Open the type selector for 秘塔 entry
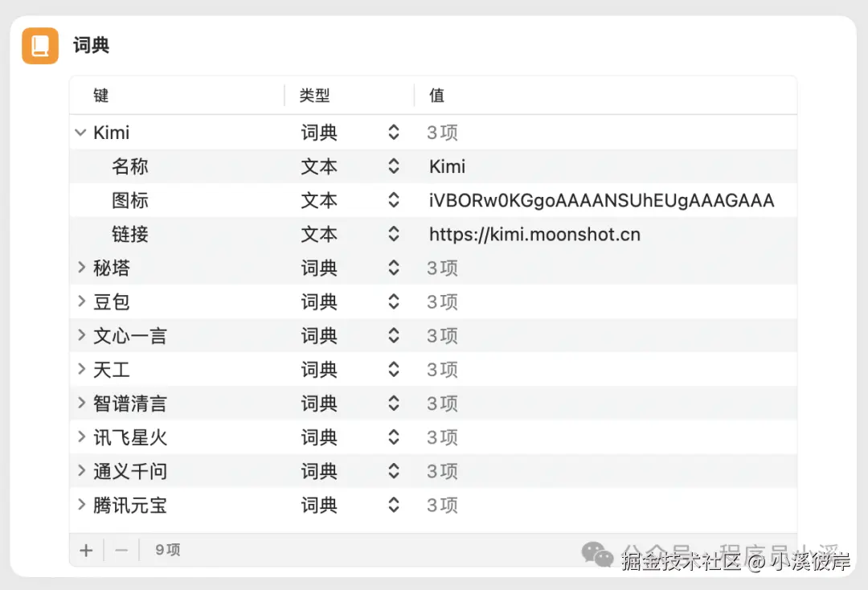The height and width of the screenshot is (590, 868). click(x=393, y=268)
